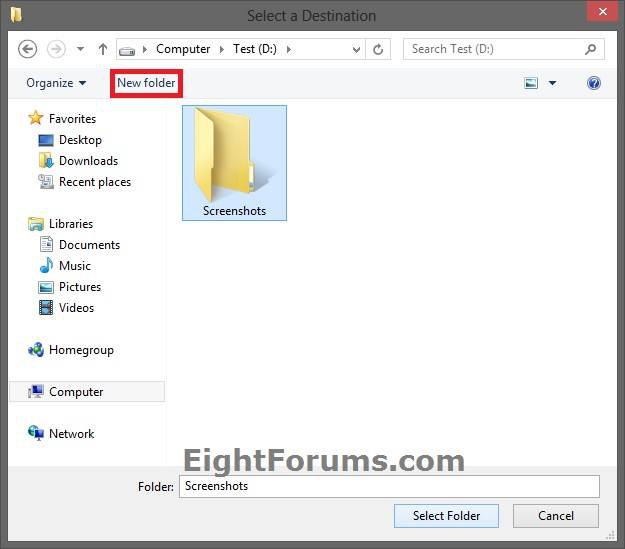Click the Pictures library icon
The width and height of the screenshot is (625, 549).
[x=46, y=287]
